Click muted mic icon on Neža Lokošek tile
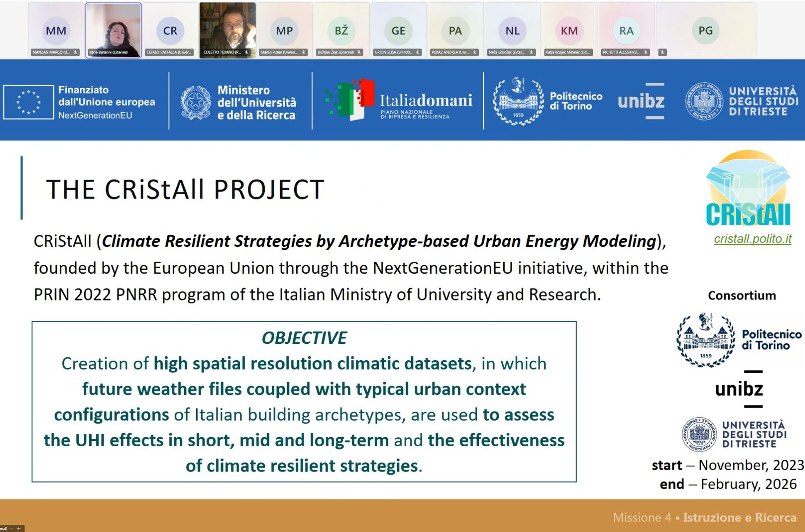 532,52
